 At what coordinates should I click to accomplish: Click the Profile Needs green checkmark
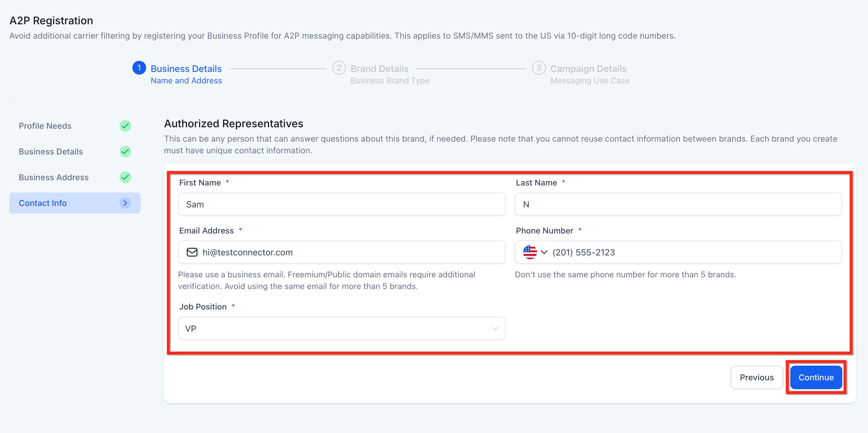tap(125, 126)
